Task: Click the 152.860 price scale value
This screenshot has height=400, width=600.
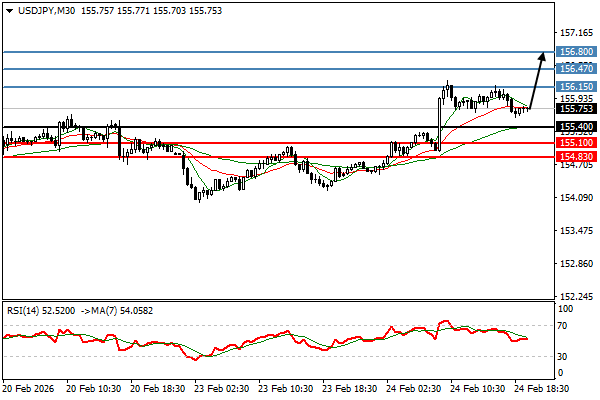Action: pyautogui.click(x=575, y=264)
